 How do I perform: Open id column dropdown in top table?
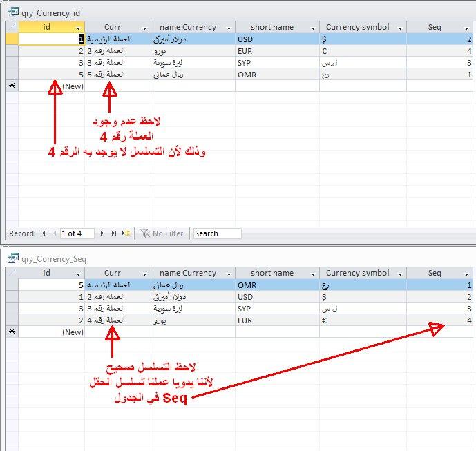tap(77, 28)
